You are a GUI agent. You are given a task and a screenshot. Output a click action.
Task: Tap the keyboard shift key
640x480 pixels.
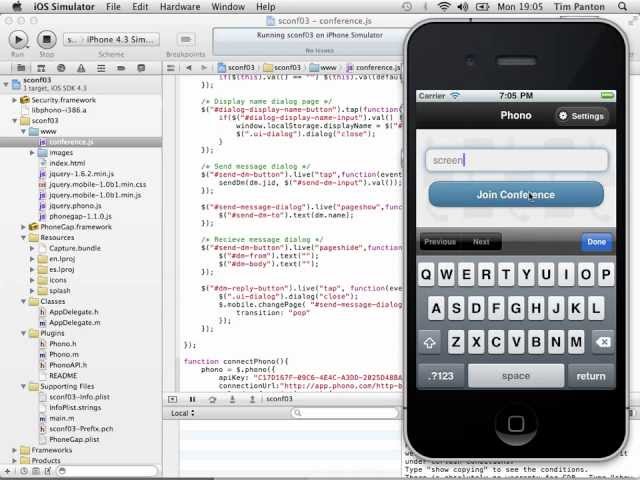[429, 342]
